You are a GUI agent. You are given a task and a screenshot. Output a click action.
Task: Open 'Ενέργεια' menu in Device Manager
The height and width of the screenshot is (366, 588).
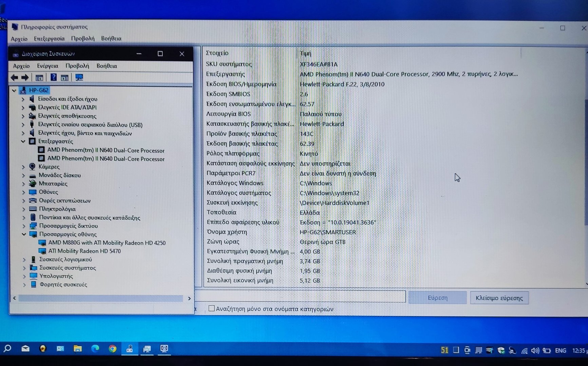click(x=48, y=66)
